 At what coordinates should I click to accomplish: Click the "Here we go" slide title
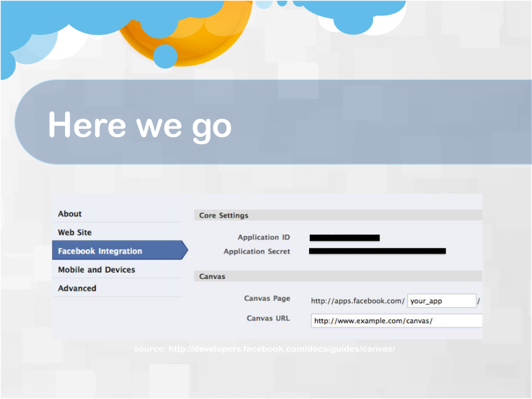[140, 125]
